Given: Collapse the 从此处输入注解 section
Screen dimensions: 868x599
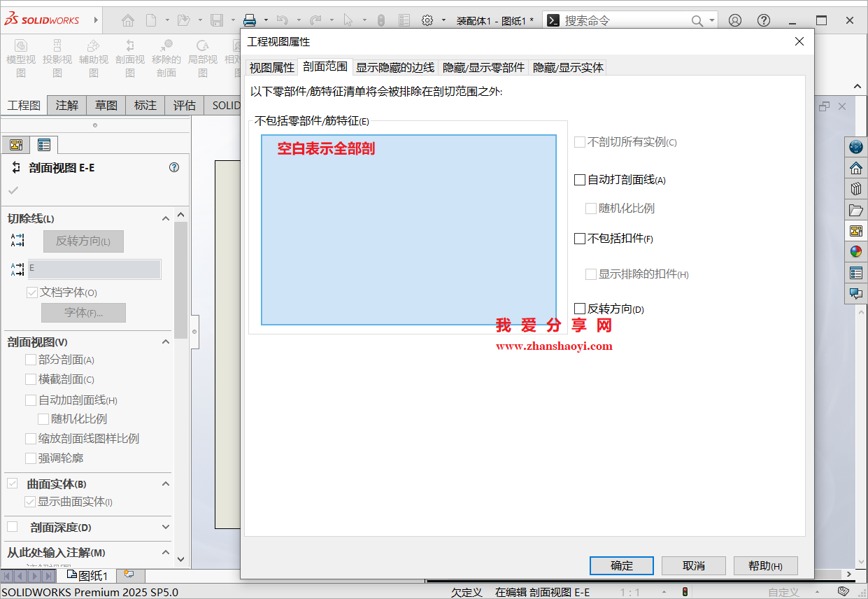Looking at the screenshot, I should click(x=166, y=552).
